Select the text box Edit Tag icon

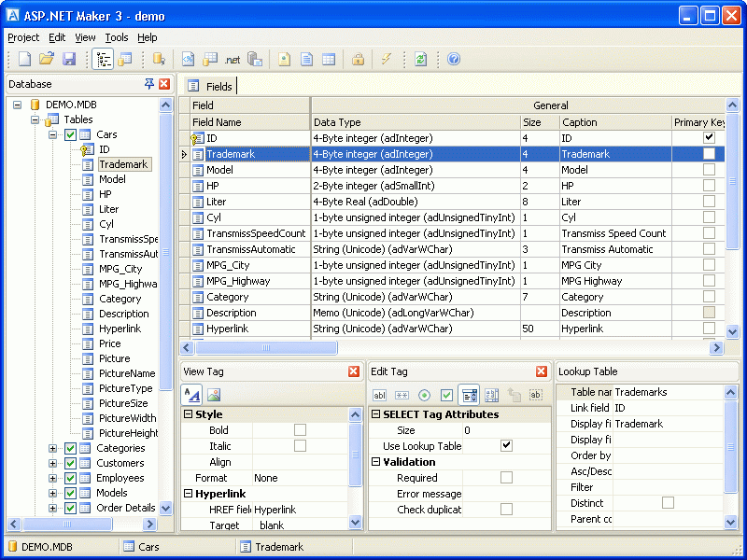(x=379, y=395)
